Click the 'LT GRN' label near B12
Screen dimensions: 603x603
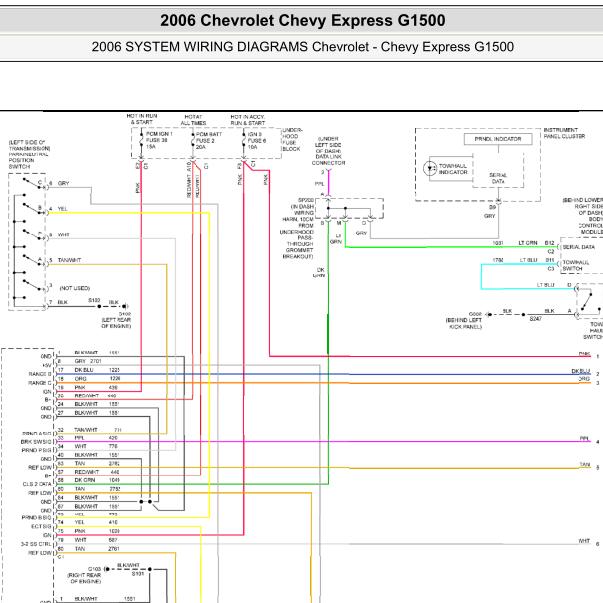[x=528, y=243]
